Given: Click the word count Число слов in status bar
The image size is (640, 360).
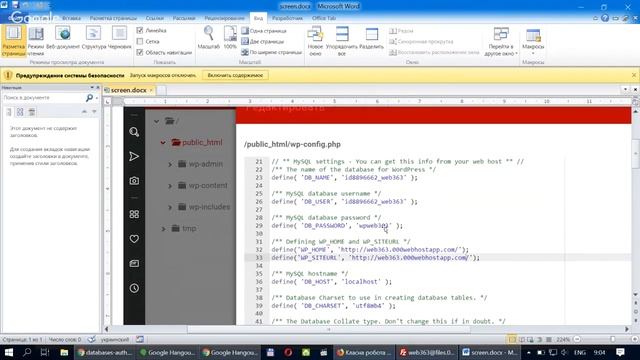Looking at the screenshot, I should tap(65, 339).
